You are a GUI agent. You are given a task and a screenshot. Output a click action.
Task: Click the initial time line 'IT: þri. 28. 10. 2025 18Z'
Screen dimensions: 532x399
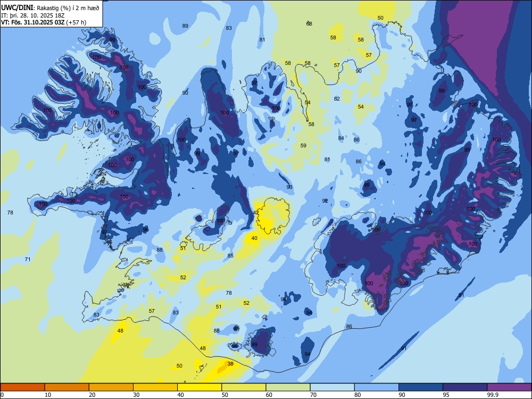point(33,15)
